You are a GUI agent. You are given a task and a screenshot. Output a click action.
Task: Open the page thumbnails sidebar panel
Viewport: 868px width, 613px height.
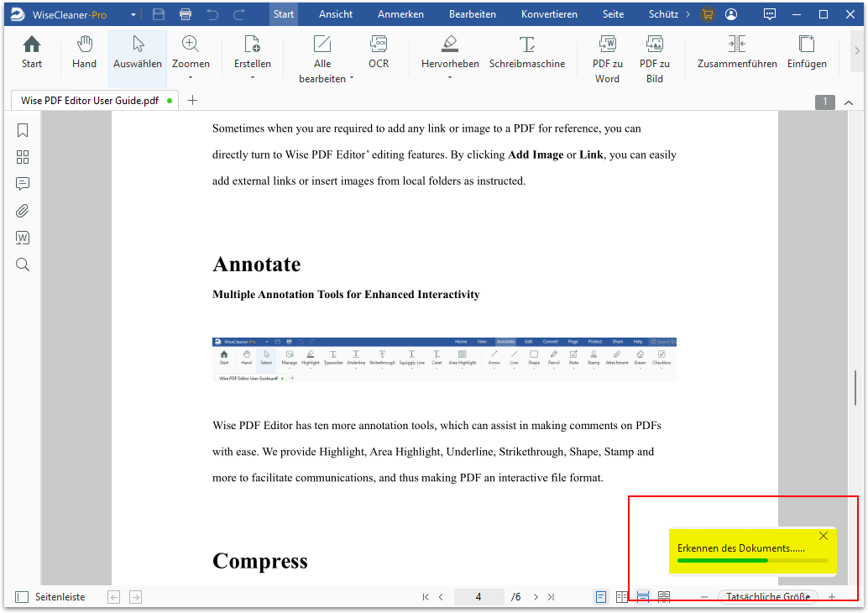(x=23, y=157)
